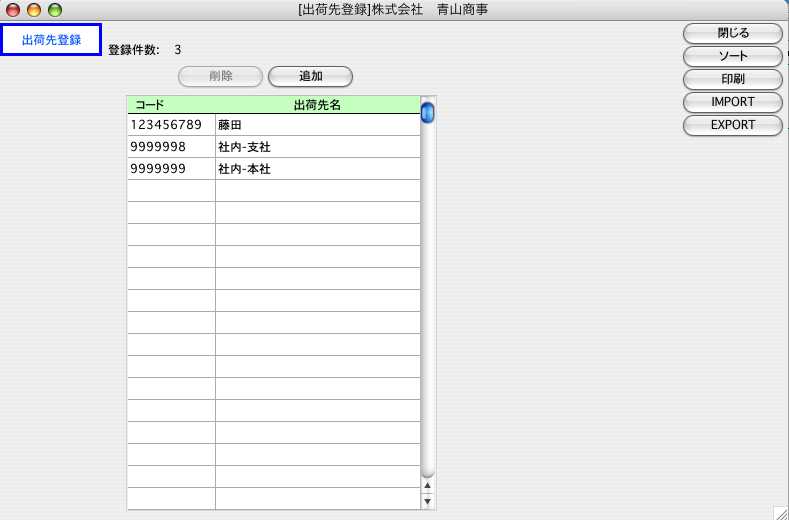Click the EXPORT button
Viewport: 789px width, 520px height.
[732, 125]
